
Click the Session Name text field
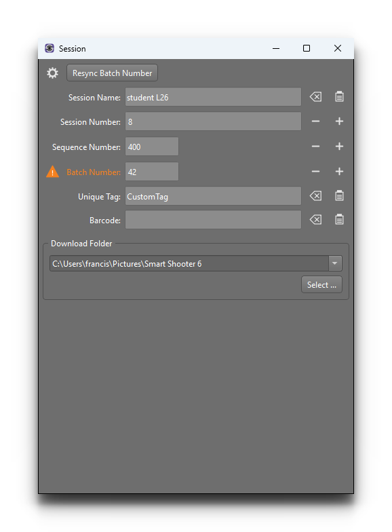pos(213,97)
